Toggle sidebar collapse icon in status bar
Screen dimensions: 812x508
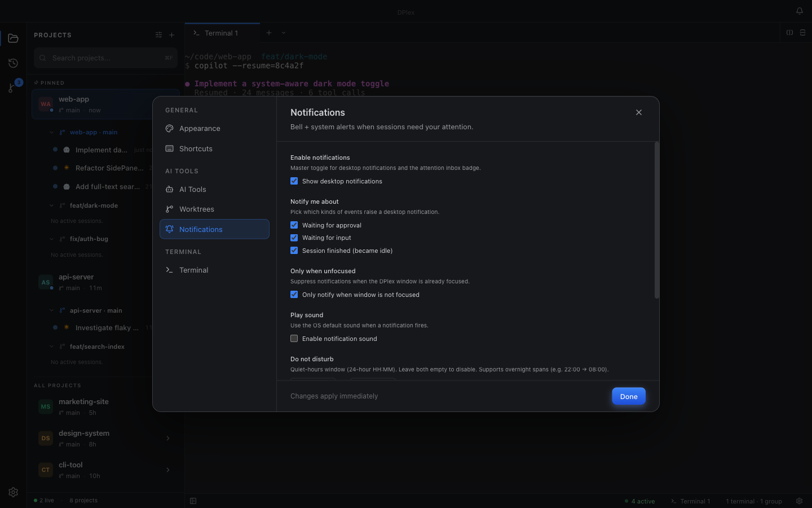(x=193, y=501)
